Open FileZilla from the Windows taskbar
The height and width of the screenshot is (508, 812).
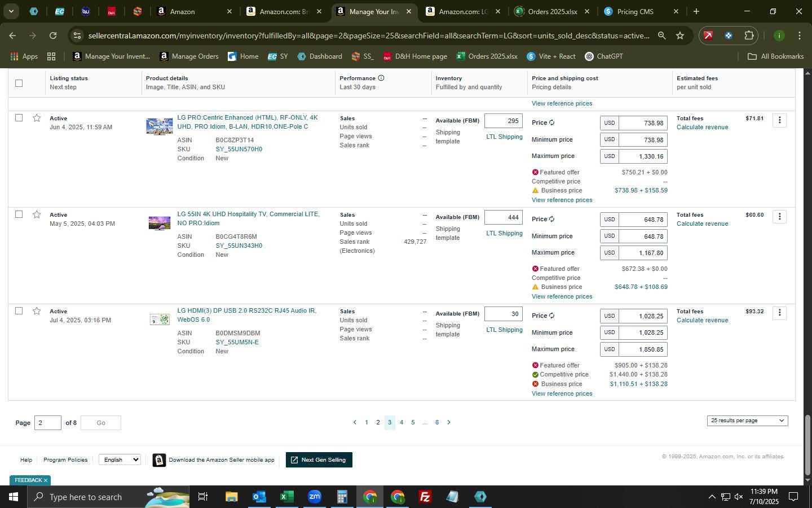coord(425,497)
